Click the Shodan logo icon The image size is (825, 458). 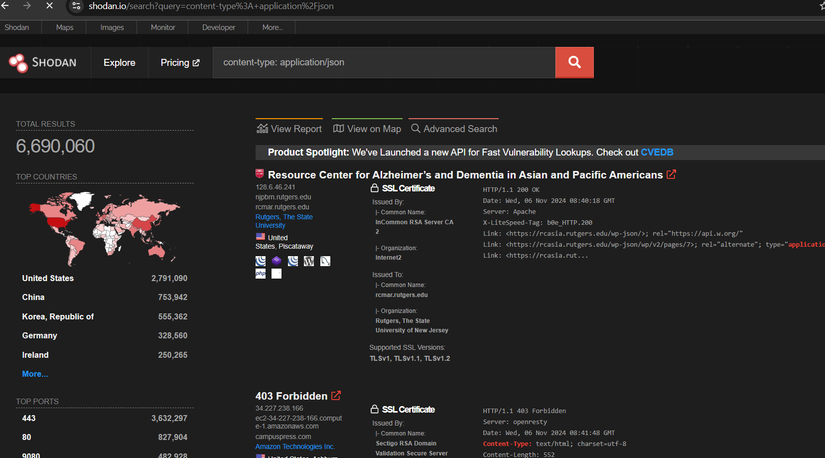coord(18,63)
